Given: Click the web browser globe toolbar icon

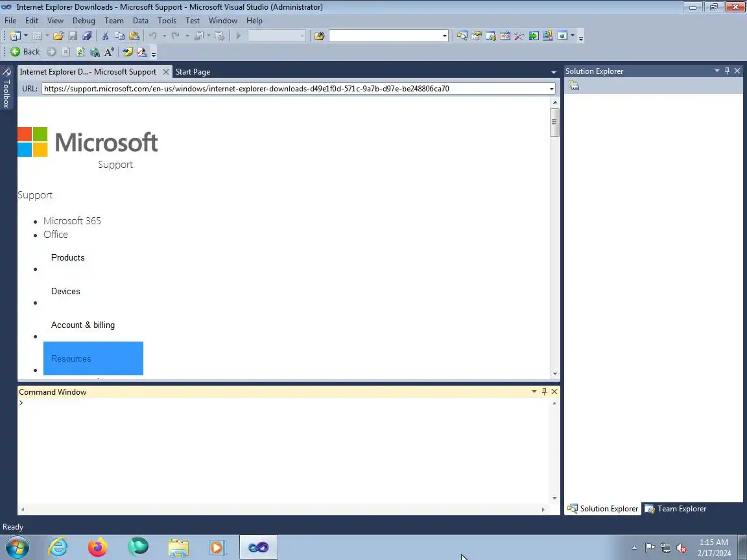Looking at the screenshot, I should (562, 36).
